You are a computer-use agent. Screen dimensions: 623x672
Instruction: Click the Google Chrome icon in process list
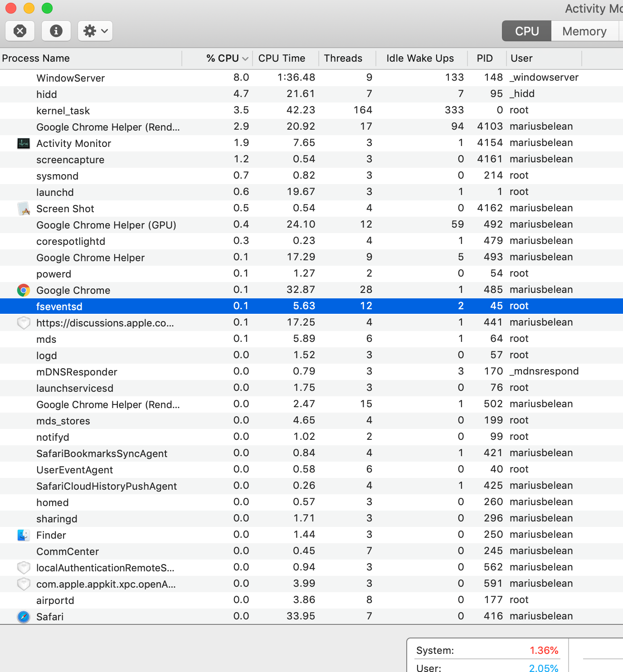[x=24, y=290]
